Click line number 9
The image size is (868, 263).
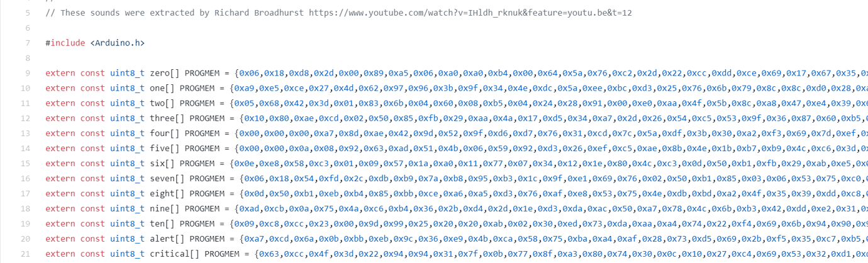[27, 73]
